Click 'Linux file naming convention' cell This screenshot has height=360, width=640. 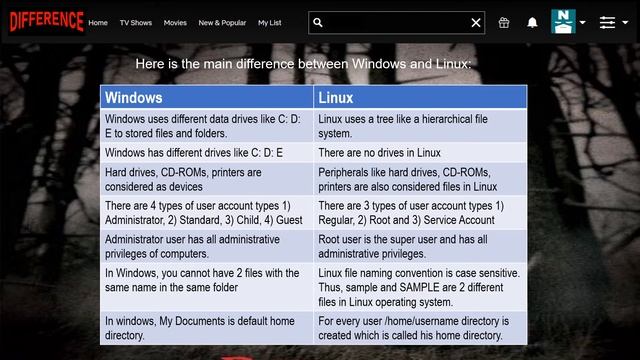click(x=420, y=287)
